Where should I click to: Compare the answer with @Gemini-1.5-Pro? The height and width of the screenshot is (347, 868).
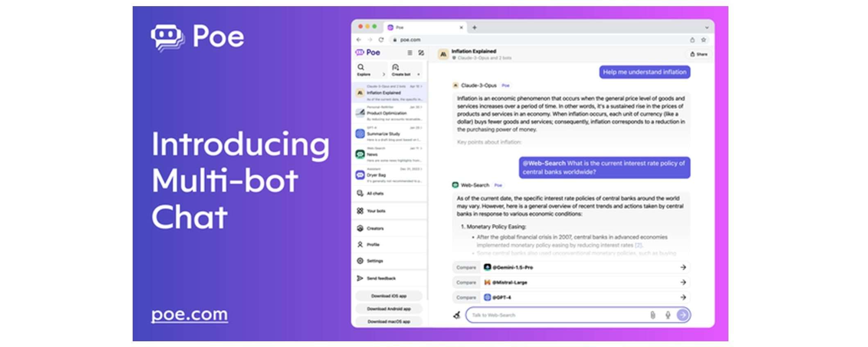coord(571,267)
